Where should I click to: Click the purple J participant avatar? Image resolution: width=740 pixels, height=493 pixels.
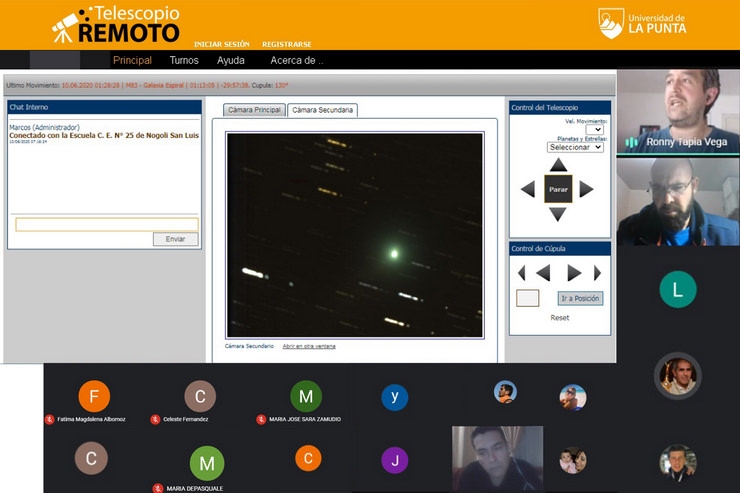click(x=395, y=460)
